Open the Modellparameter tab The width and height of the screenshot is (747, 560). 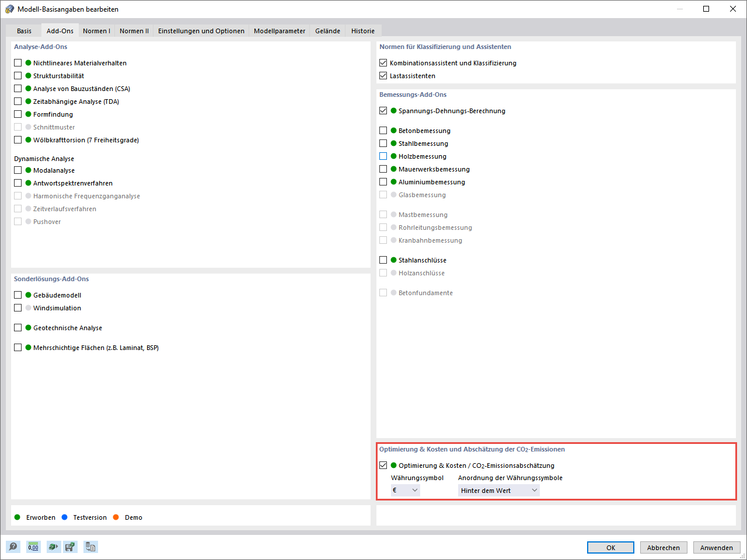click(x=279, y=30)
